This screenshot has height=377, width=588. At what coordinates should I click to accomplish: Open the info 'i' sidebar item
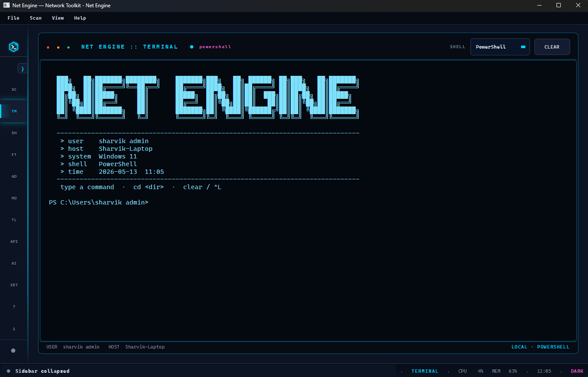coord(14,328)
